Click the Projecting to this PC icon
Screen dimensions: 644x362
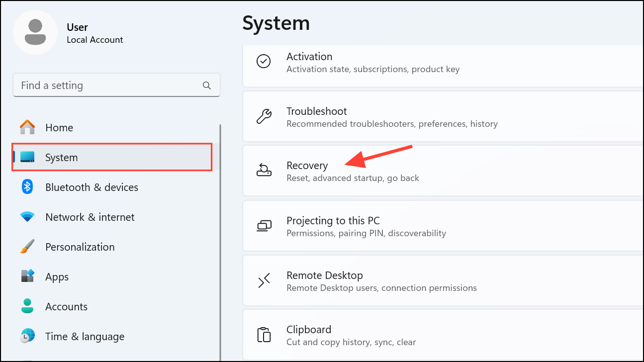[264, 226]
